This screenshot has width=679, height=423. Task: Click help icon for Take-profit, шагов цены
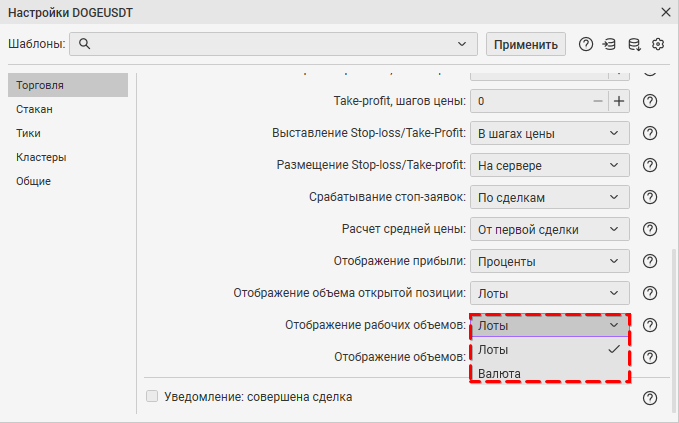point(649,101)
